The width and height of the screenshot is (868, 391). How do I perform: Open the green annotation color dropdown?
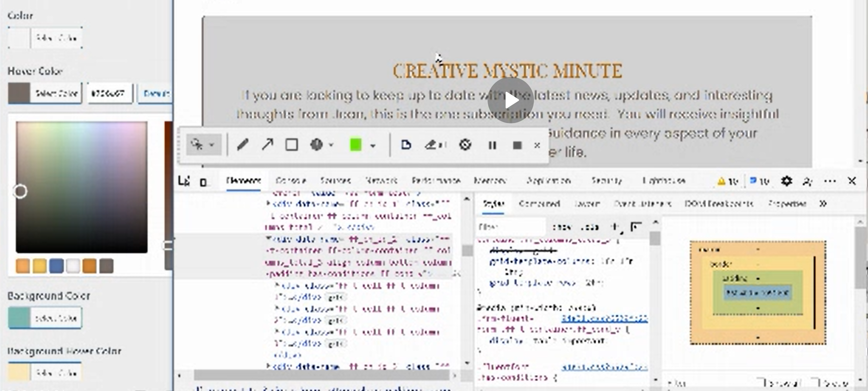[x=373, y=146]
